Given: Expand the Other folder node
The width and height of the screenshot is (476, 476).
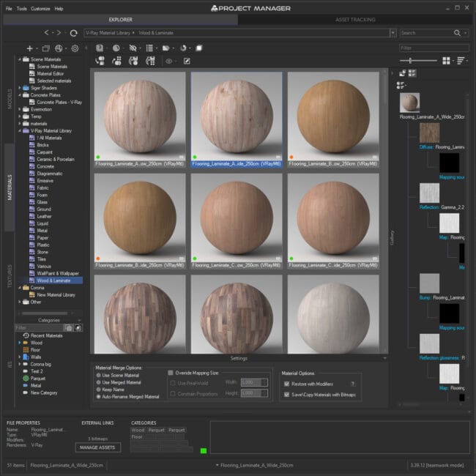Looking at the screenshot, I should [20, 302].
